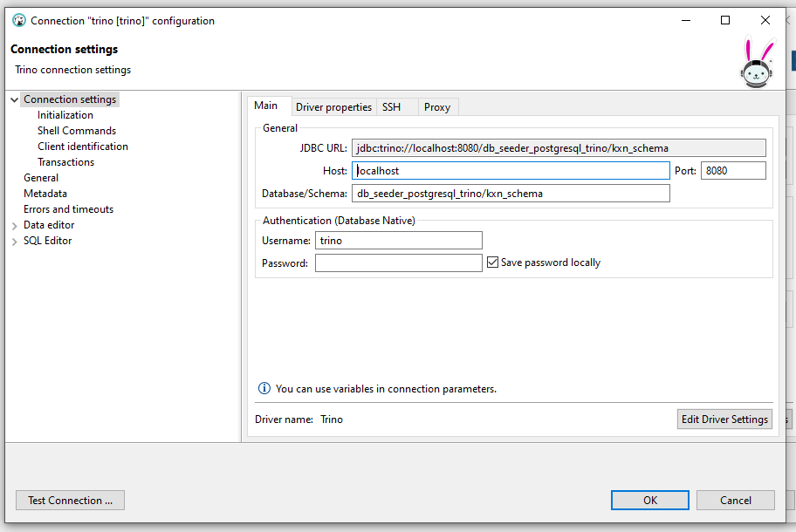Open Errors and timeouts settings
Image resolution: width=796 pixels, height=532 pixels.
click(69, 209)
